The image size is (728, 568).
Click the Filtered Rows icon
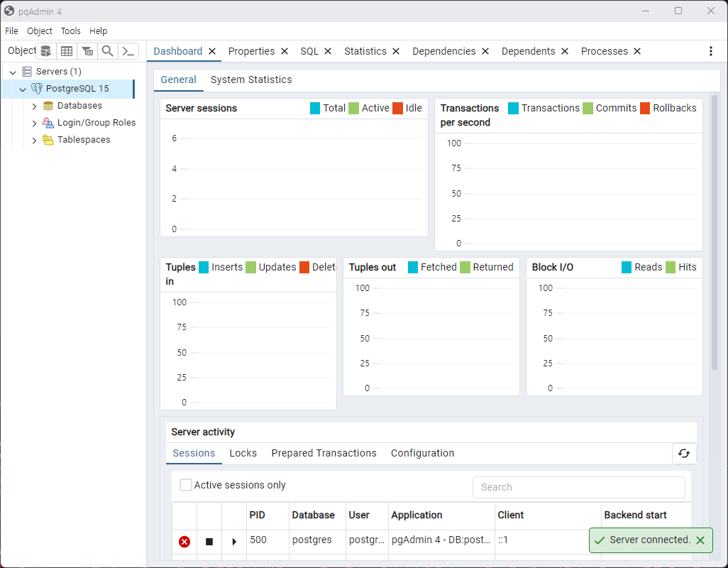click(87, 51)
